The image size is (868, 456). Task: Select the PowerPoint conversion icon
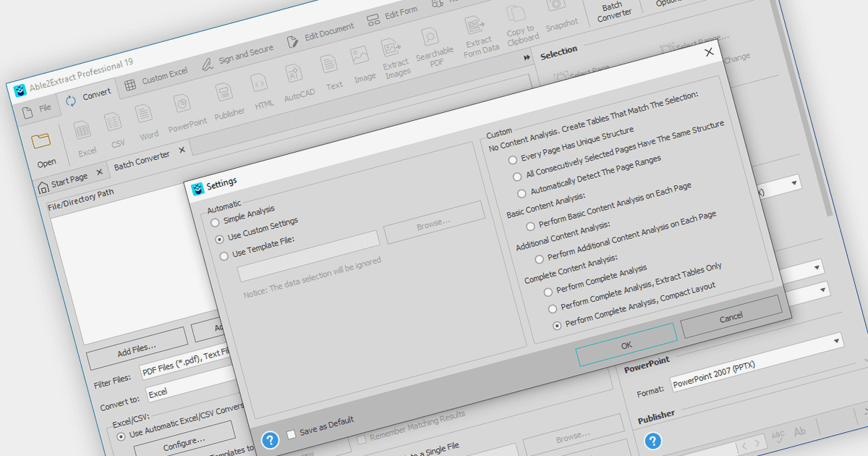182,103
